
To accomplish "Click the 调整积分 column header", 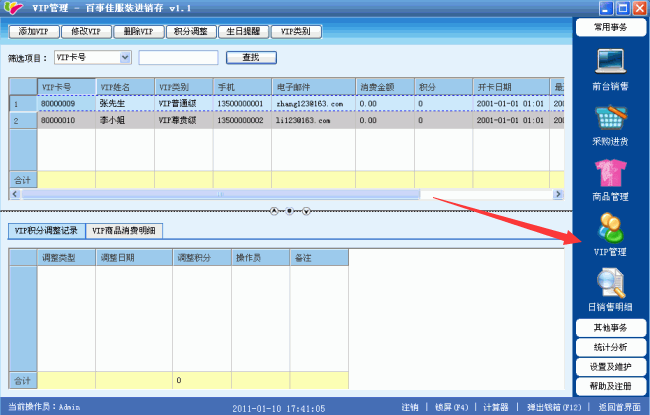I will (x=202, y=257).
